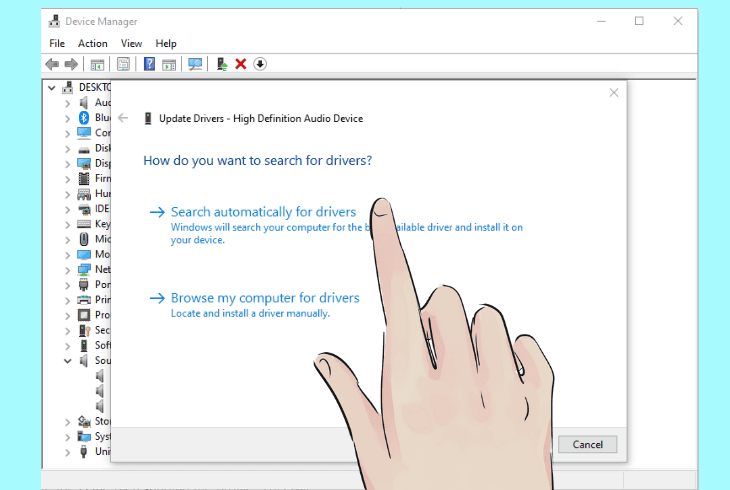Expand the Bluetooth category chevron

pyautogui.click(x=68, y=118)
